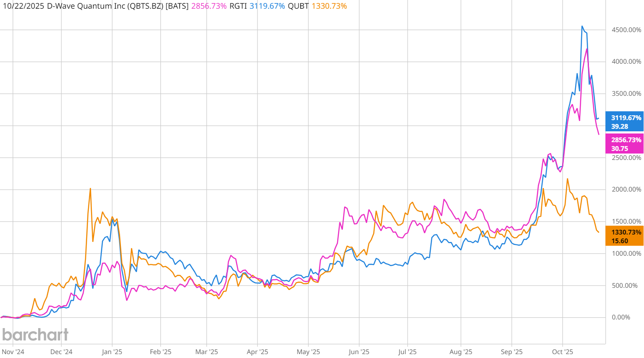Click the 500.00% axis label
Screen dimensions: 644x358
(624, 286)
